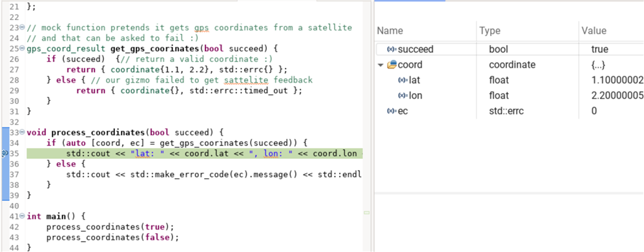Click the highlighted current line 35 code
Screen dimensions: 644x252
(x=194, y=153)
